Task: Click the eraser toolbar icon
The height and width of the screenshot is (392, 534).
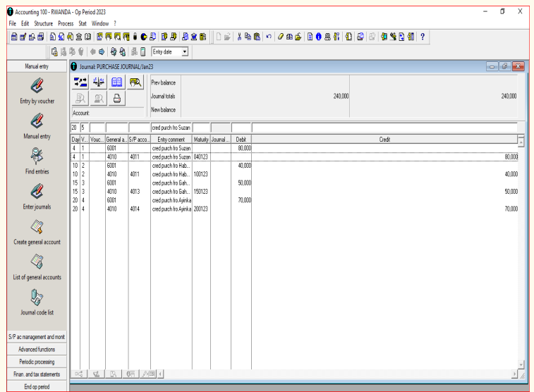Action: tap(280, 37)
